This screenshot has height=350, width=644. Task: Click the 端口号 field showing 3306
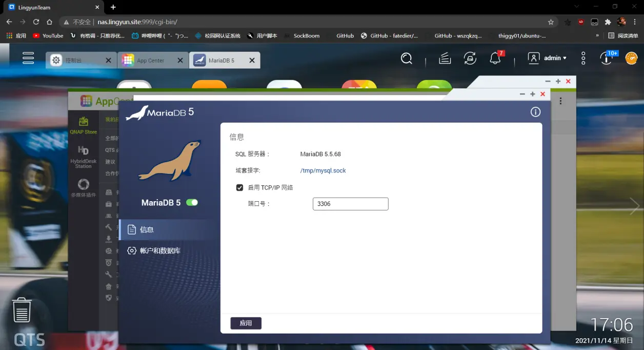(351, 204)
